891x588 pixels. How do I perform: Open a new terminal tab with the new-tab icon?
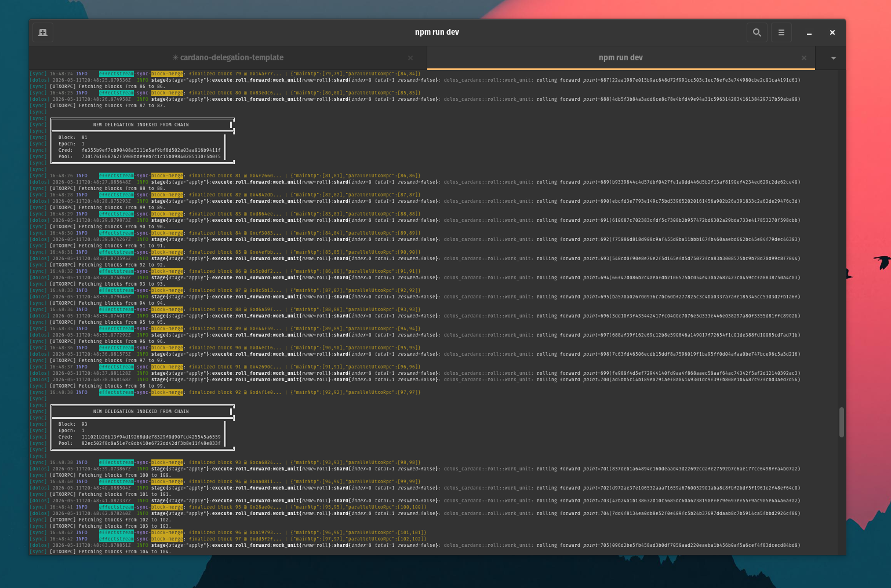[43, 32]
